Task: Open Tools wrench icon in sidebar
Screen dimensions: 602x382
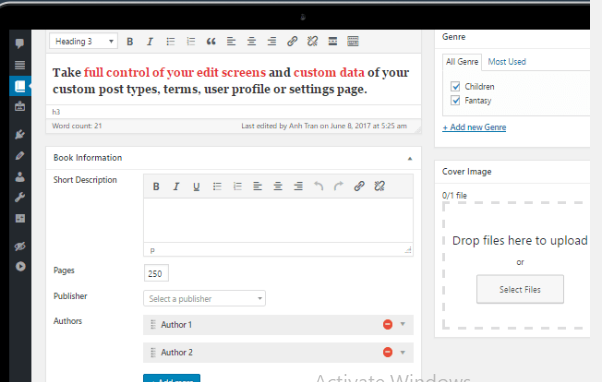Action: (x=20, y=197)
